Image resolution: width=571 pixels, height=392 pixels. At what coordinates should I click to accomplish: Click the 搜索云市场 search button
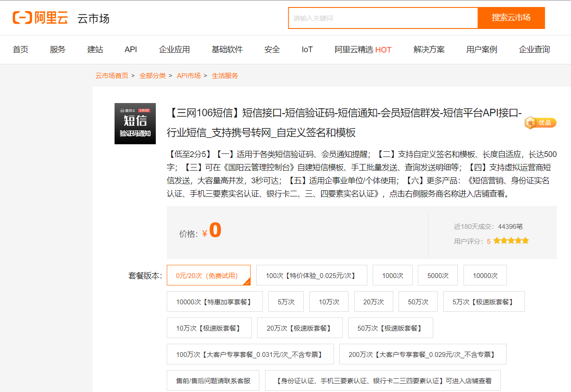pos(511,18)
